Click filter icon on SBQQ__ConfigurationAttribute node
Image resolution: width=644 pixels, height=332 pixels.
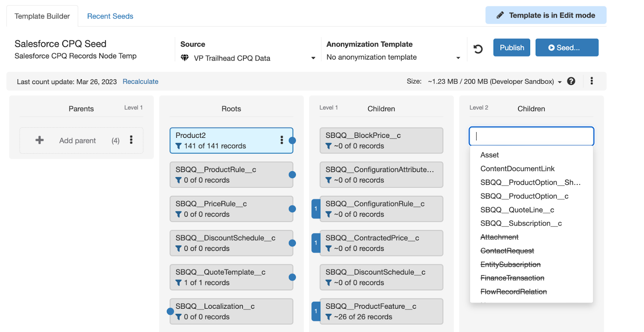329,180
